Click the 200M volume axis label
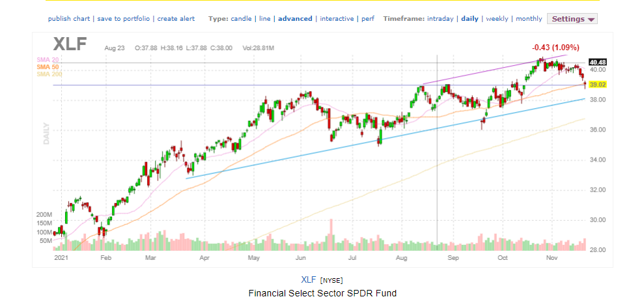 click(x=44, y=215)
